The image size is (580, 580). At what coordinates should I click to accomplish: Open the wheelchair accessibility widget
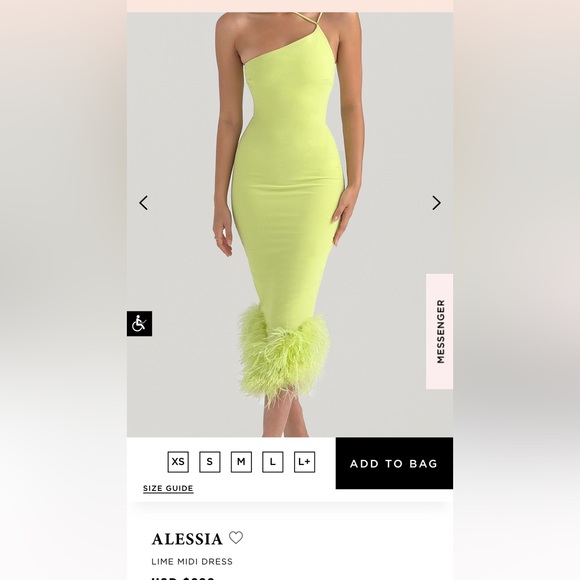139,323
